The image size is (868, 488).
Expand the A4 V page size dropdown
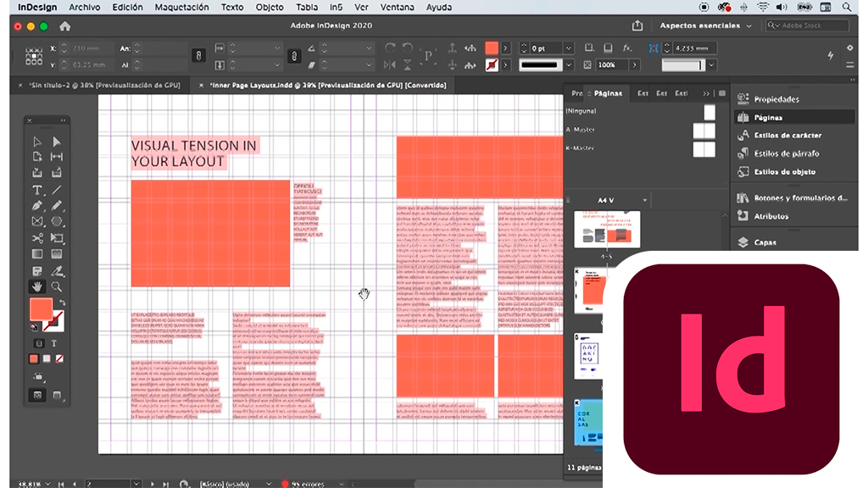click(645, 200)
